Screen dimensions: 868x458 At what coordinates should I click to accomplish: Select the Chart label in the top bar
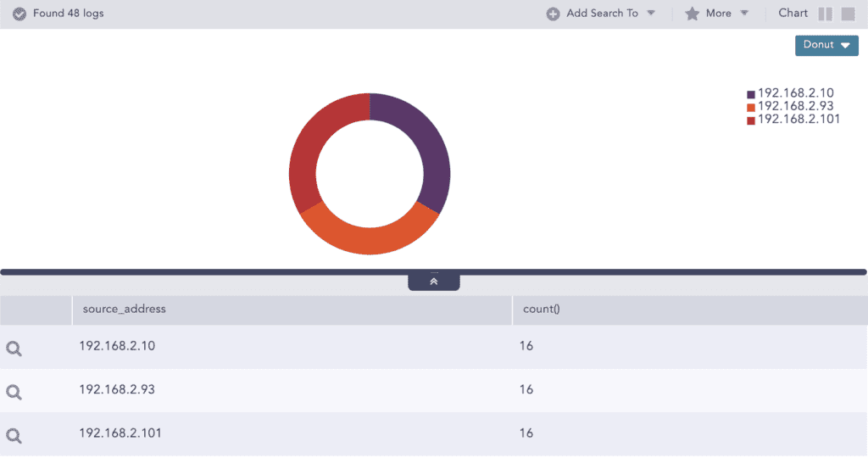(793, 14)
